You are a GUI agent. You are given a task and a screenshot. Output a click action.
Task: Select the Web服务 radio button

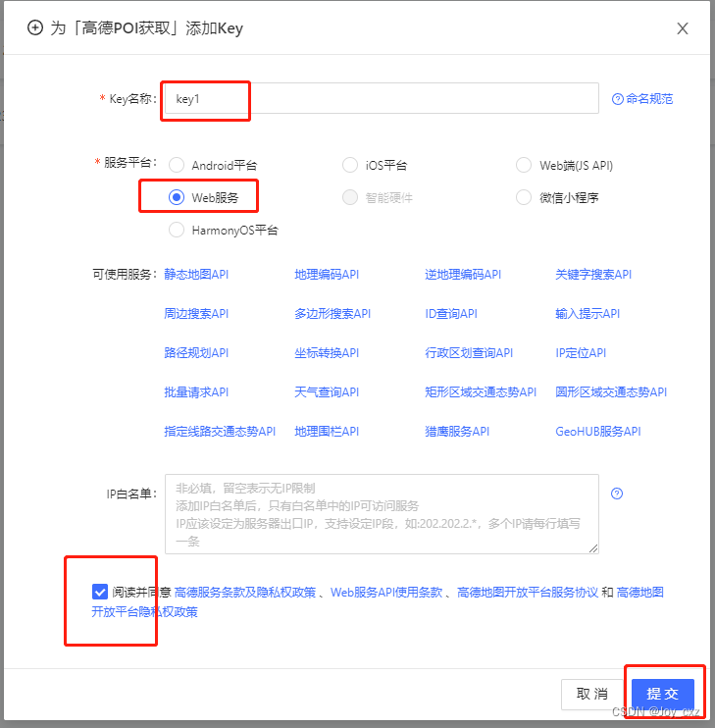177,197
